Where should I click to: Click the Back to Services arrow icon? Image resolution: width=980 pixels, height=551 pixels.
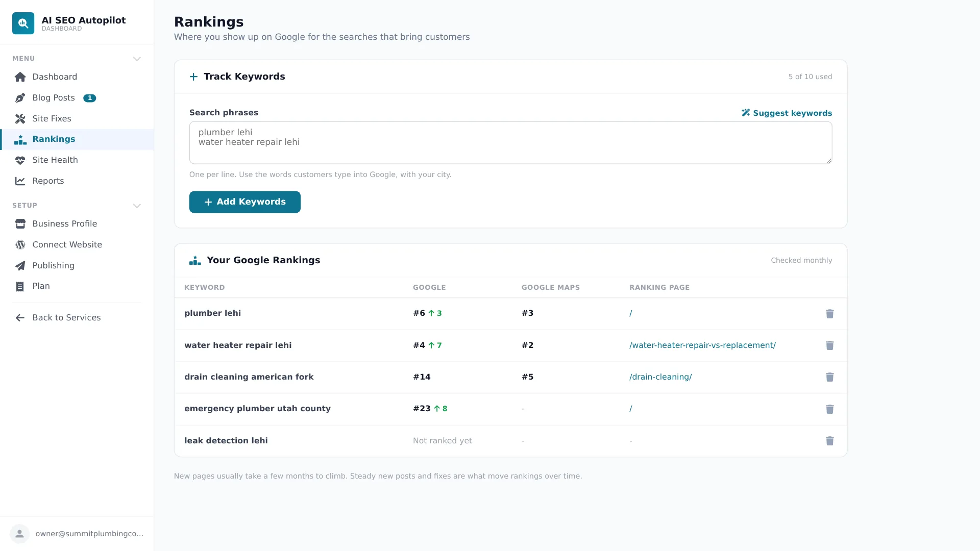click(x=20, y=318)
